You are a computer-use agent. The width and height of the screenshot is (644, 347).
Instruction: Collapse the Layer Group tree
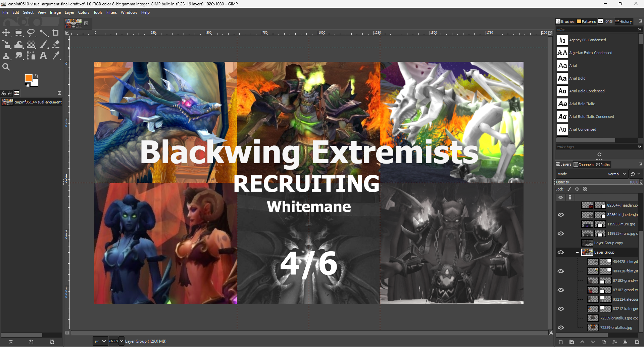tap(577, 252)
